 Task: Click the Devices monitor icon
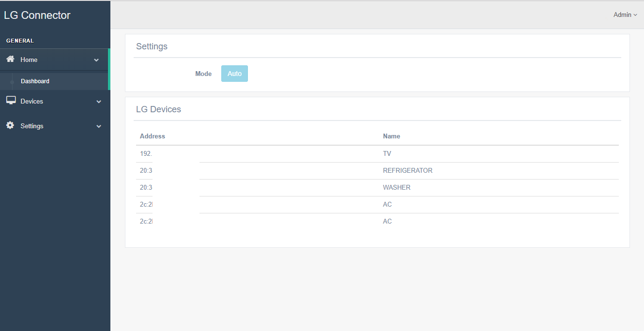tap(11, 100)
